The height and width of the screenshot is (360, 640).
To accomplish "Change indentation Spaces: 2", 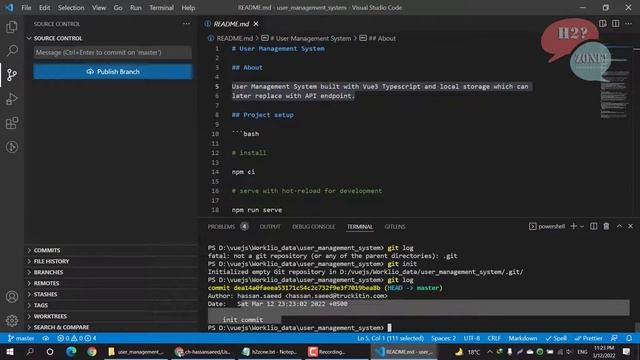I will (444, 338).
